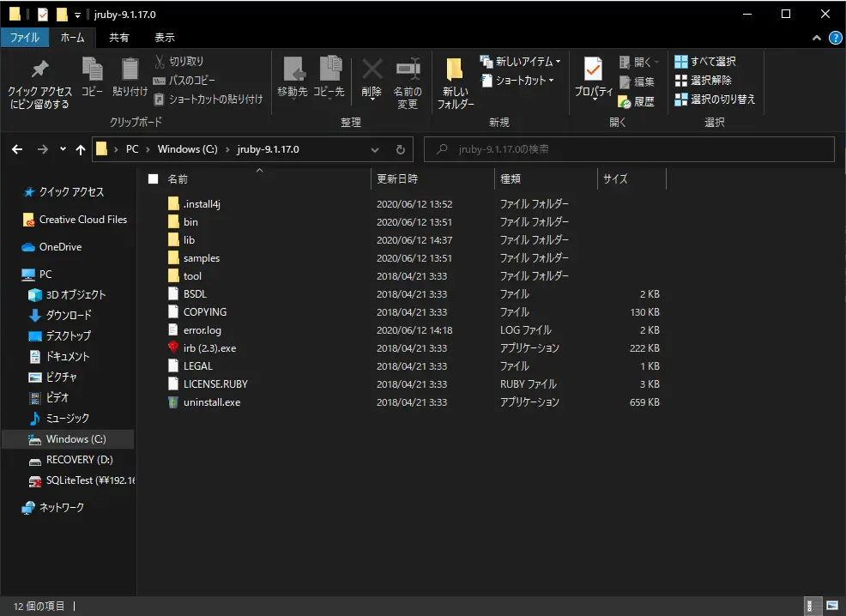Sort by the サイズ column header
The height and width of the screenshot is (616, 846).
(x=631, y=178)
